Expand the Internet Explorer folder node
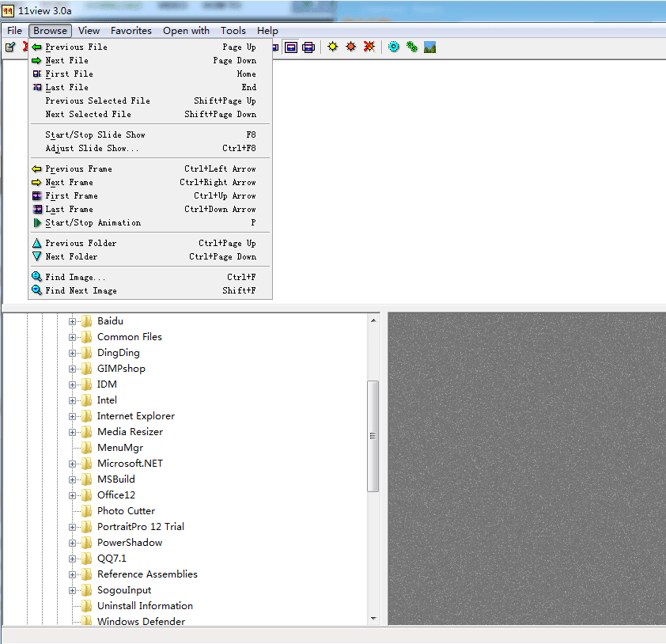 pyautogui.click(x=73, y=416)
